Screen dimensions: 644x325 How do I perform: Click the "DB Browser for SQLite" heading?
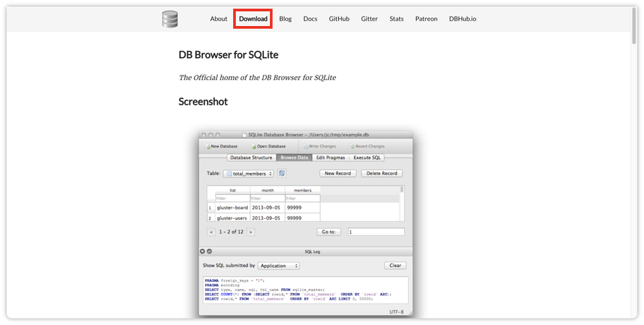click(x=228, y=55)
